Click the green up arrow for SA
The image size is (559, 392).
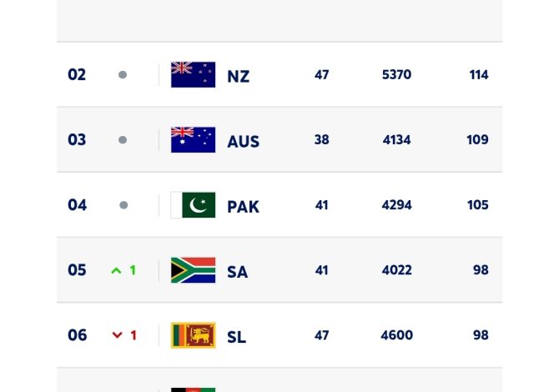(x=117, y=271)
